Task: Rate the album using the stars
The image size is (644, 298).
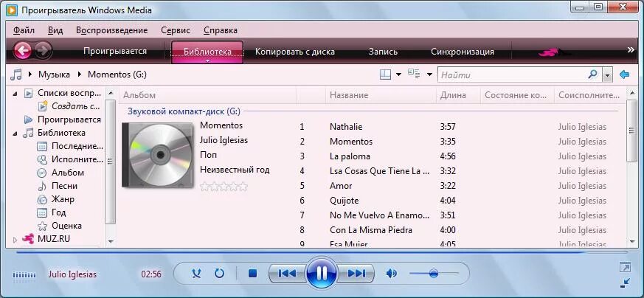Action: pos(224,187)
